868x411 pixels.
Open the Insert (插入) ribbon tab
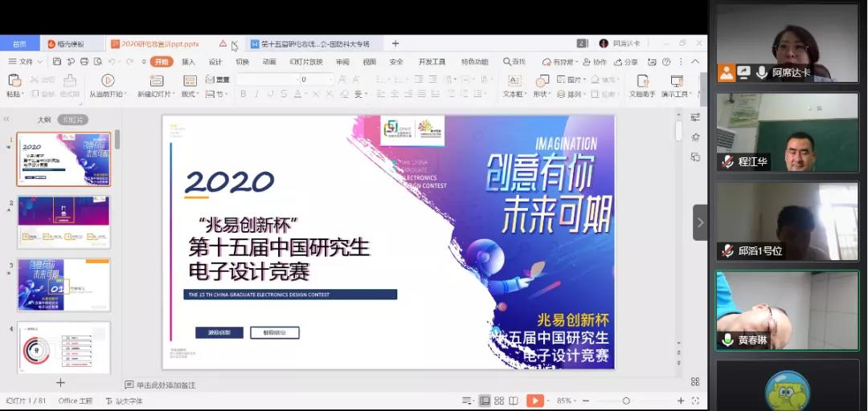(188, 61)
